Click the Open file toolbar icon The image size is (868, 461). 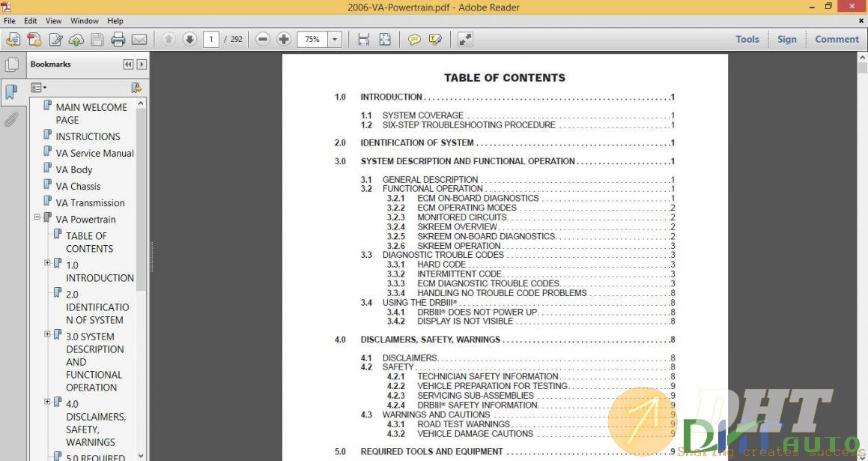click(13, 39)
